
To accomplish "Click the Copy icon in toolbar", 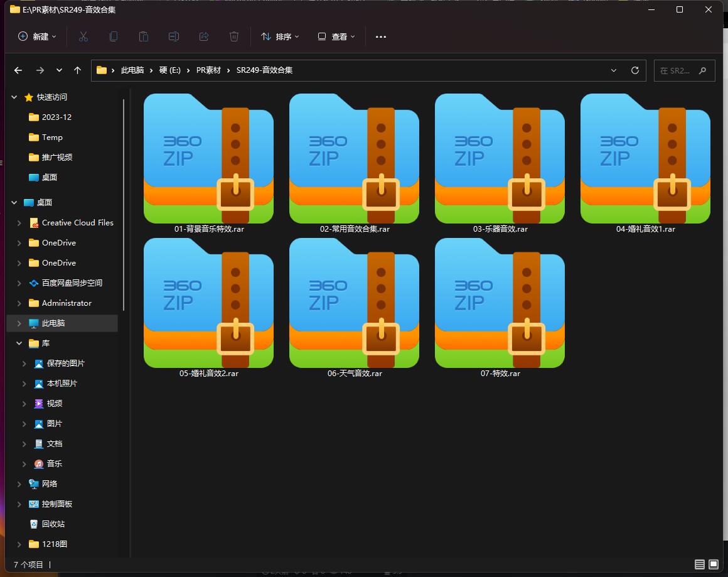I will point(114,36).
